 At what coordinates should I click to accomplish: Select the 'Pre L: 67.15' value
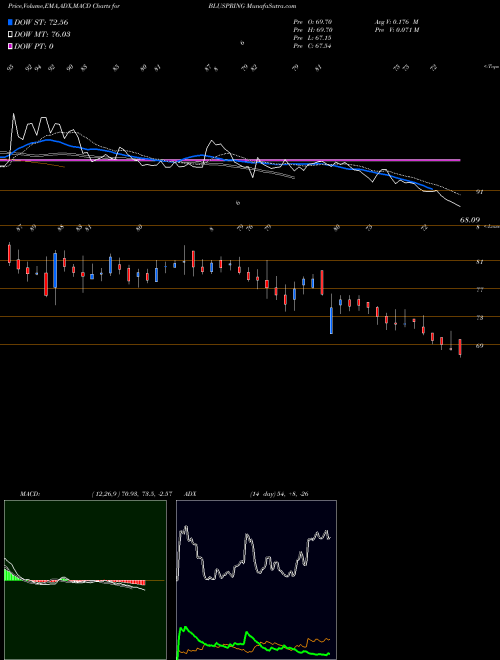314,38
